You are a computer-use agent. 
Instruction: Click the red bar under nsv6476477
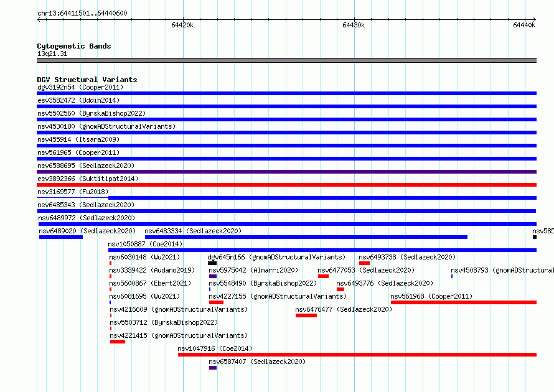tap(306, 315)
